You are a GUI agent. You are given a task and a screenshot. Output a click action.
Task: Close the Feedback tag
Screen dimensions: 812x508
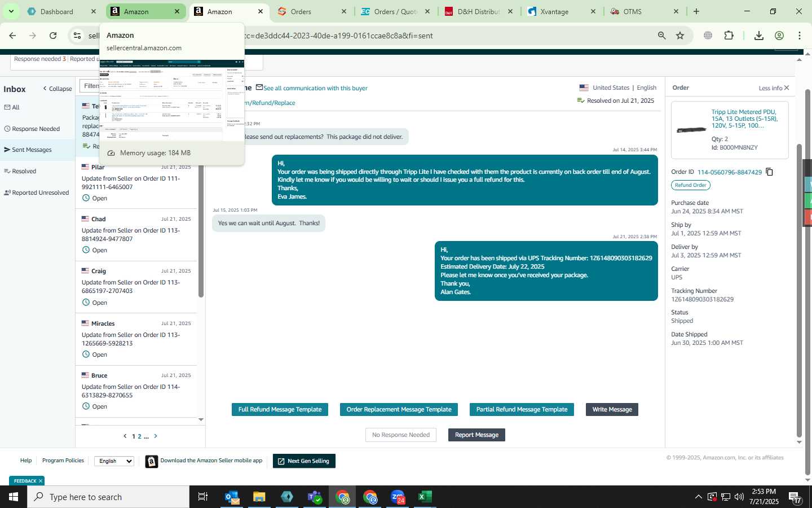pyautogui.click(x=41, y=481)
